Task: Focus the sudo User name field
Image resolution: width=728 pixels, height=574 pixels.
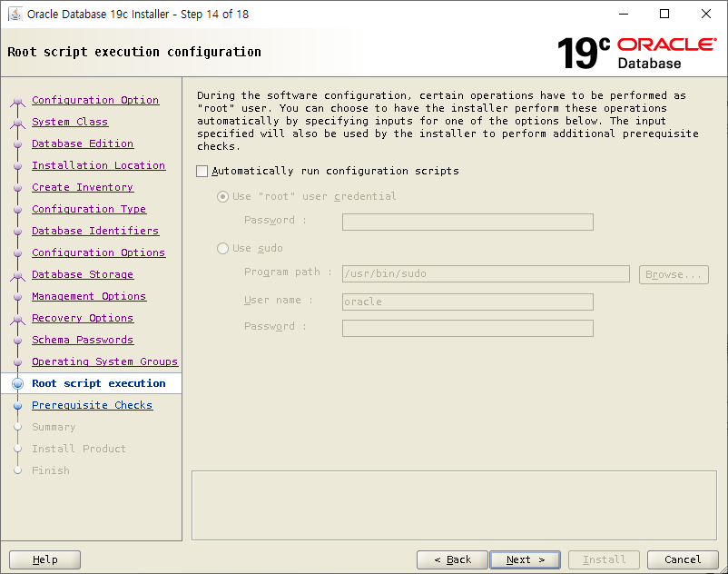Action: 467,302
